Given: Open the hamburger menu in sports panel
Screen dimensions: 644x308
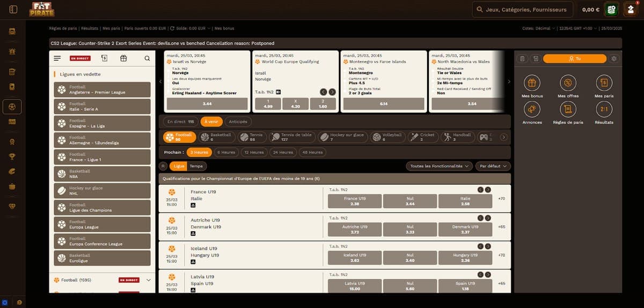Looking at the screenshot, I should 57,58.
